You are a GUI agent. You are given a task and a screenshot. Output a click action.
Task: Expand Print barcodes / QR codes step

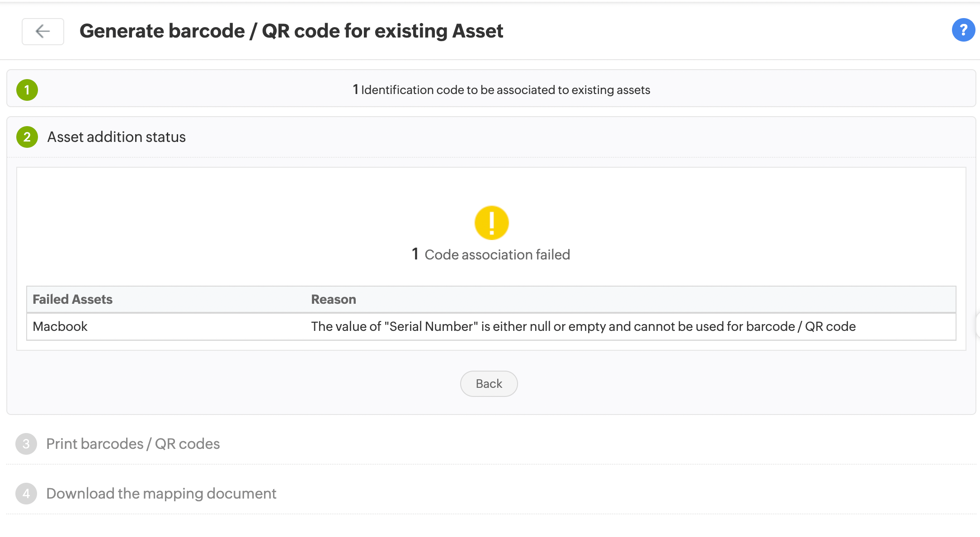click(133, 444)
